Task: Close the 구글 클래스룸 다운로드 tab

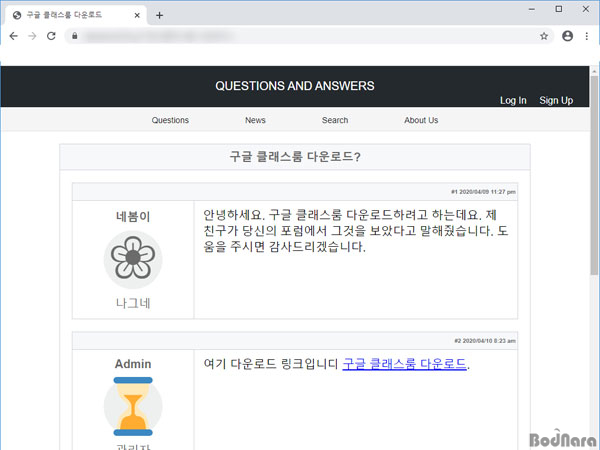Action: tap(137, 15)
